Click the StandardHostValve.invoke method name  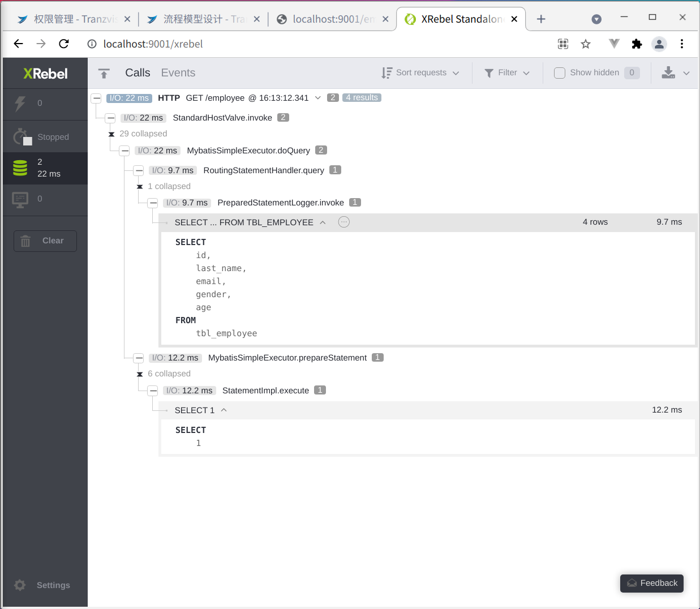coord(222,118)
